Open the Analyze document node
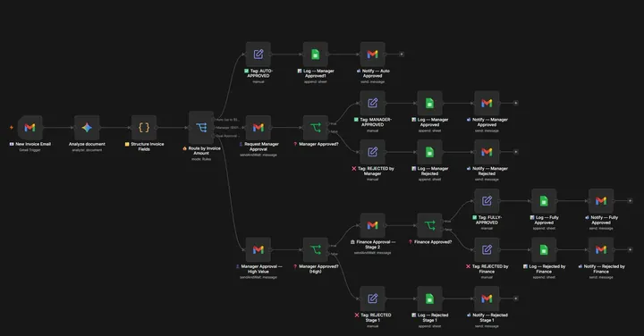Viewport: 644px width, 336px height. tap(87, 128)
